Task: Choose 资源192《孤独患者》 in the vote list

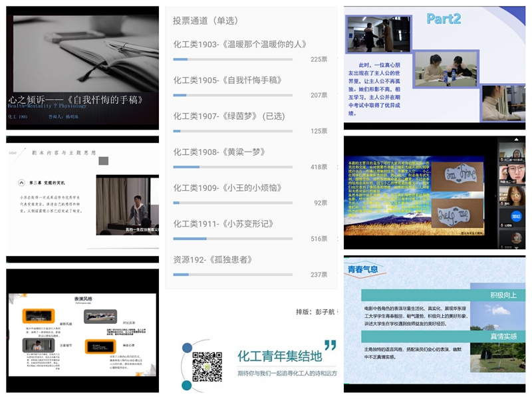Action: pos(213,260)
